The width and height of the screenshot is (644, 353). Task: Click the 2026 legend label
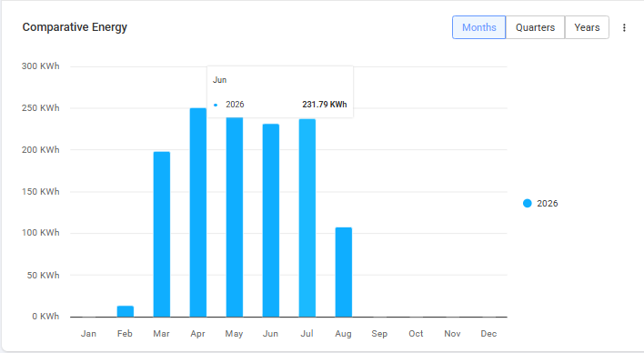point(548,204)
